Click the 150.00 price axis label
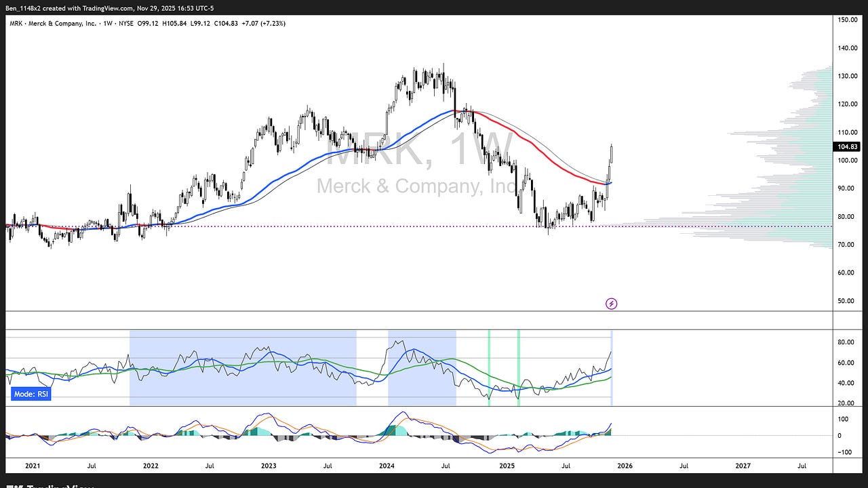The image size is (868, 488). (x=848, y=20)
